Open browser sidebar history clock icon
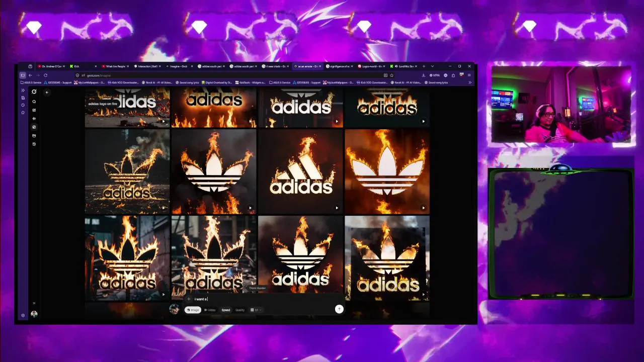Image resolution: width=644 pixels, height=362 pixels. [x=23, y=105]
